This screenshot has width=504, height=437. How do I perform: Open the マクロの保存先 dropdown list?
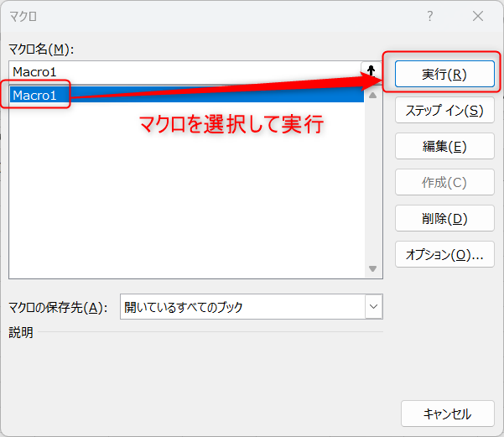(x=373, y=306)
